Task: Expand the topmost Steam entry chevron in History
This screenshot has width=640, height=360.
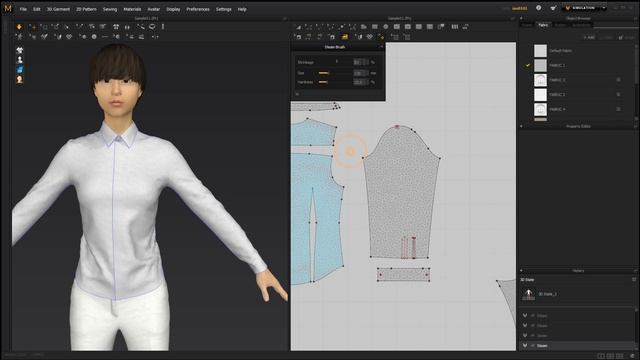Action: pyautogui.click(x=525, y=316)
